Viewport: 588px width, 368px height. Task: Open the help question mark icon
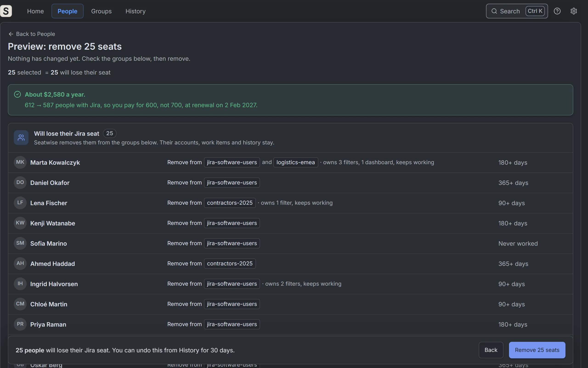[x=557, y=11]
